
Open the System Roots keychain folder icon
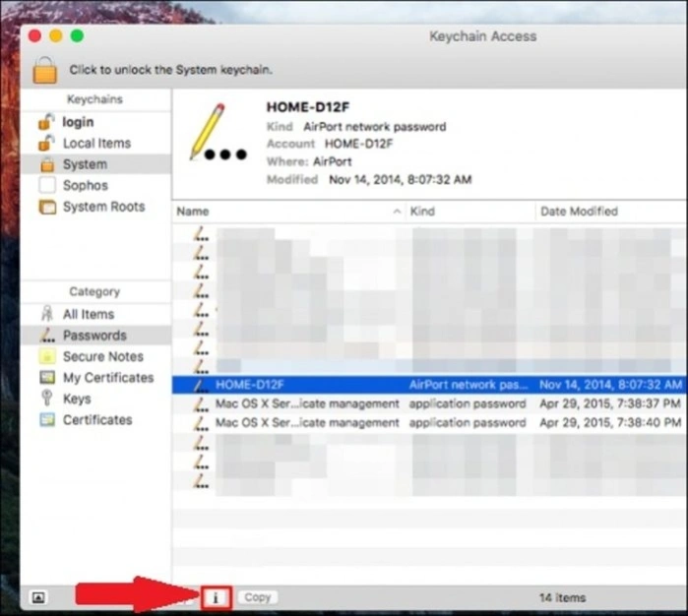[47, 207]
